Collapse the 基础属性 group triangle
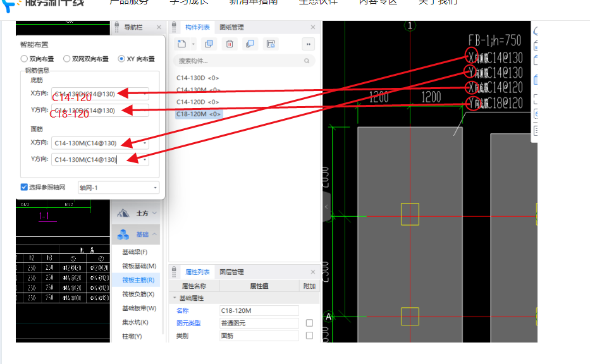590x364 pixels. [175, 298]
